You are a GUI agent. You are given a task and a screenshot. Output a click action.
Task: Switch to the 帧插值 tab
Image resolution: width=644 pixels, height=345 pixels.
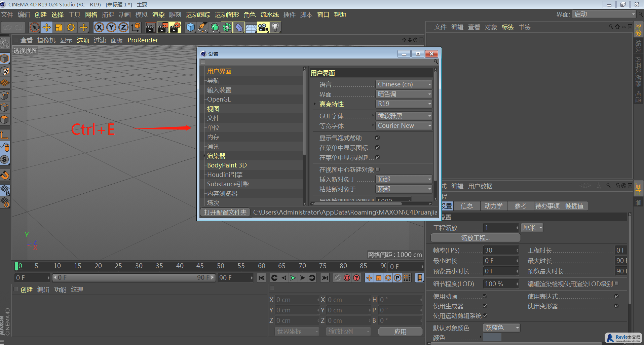(574, 206)
